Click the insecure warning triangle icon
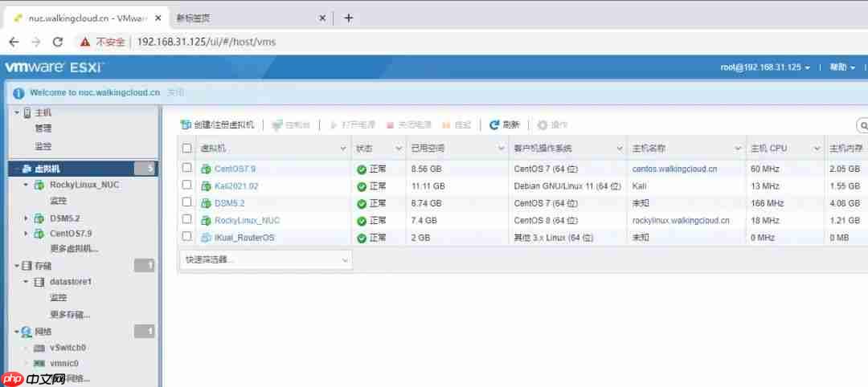Screen dimensions: 868x387 [x=84, y=42]
